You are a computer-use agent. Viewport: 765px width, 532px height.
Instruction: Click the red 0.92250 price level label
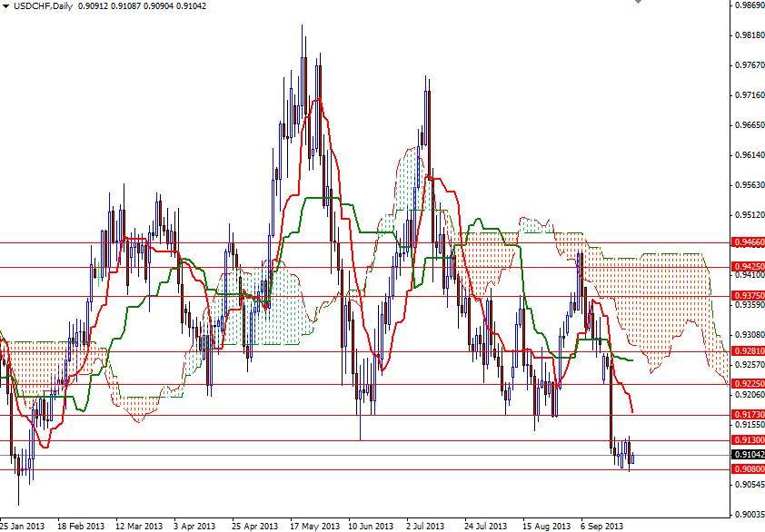[747, 384]
